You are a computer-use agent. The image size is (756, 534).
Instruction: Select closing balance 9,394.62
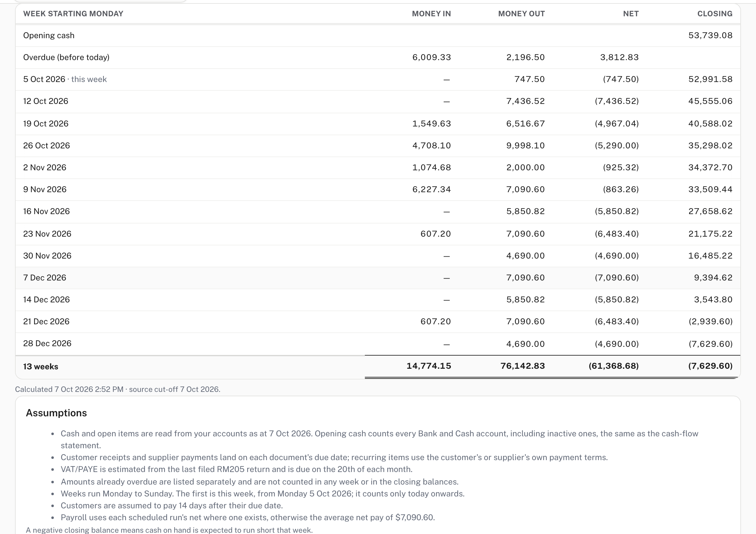(713, 278)
